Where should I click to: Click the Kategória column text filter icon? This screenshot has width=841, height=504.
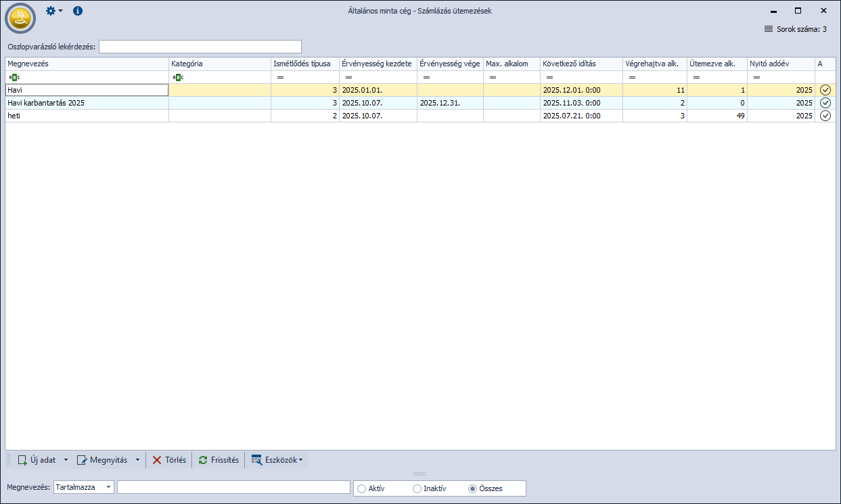(x=178, y=77)
